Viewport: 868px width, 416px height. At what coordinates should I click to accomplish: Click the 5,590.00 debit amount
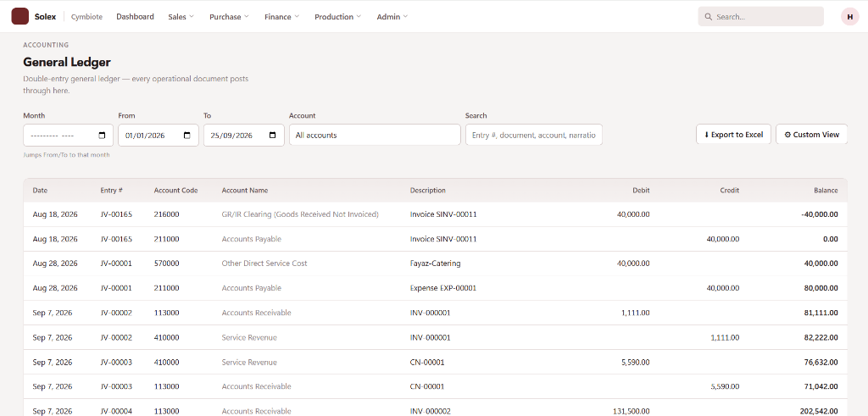(x=635, y=363)
